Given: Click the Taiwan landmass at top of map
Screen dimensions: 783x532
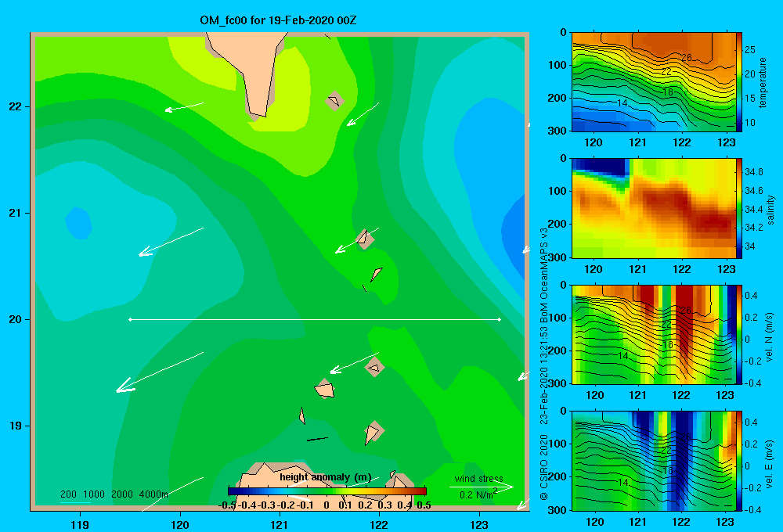Looking at the screenshot, I should (x=252, y=70).
